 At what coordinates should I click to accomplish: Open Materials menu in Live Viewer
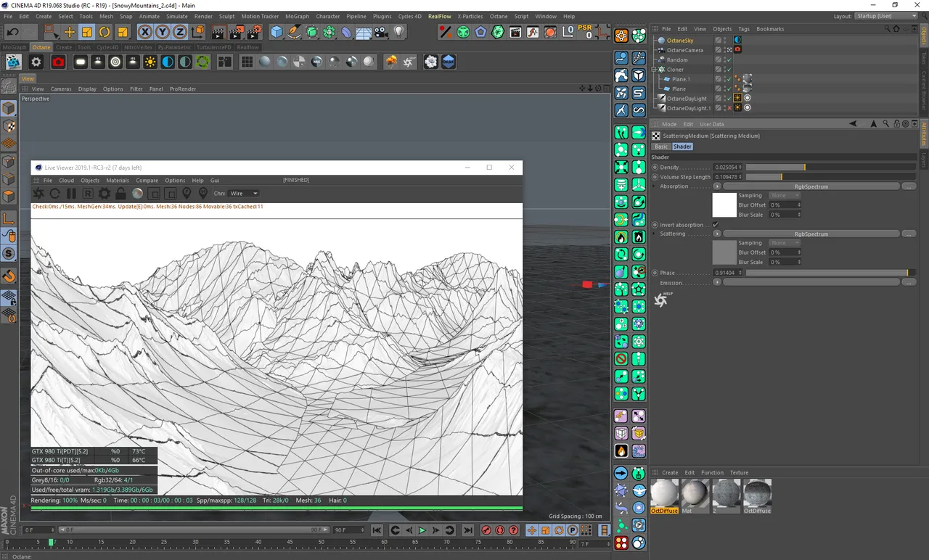[x=118, y=181]
